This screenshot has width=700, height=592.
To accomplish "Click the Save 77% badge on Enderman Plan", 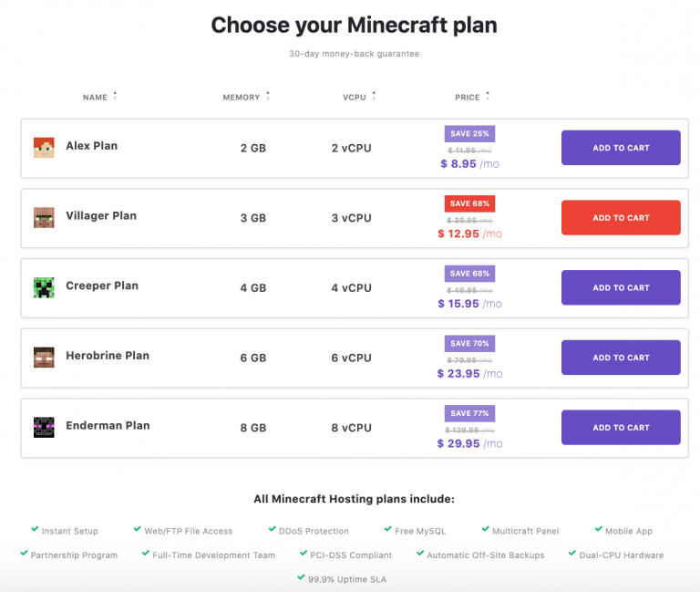I will pyautogui.click(x=469, y=413).
